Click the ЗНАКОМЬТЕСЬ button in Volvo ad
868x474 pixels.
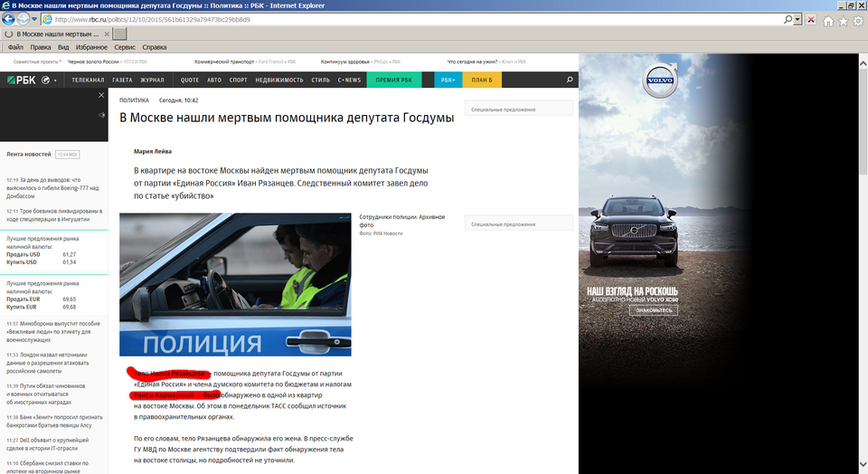tap(654, 310)
